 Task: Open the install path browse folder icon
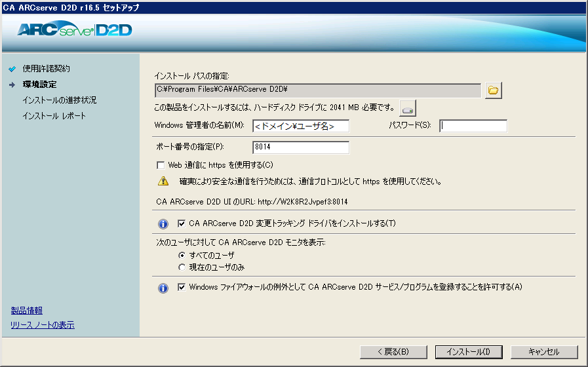point(493,90)
